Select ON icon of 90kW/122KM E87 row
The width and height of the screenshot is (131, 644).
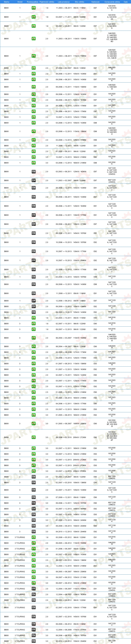click(x=34, y=180)
